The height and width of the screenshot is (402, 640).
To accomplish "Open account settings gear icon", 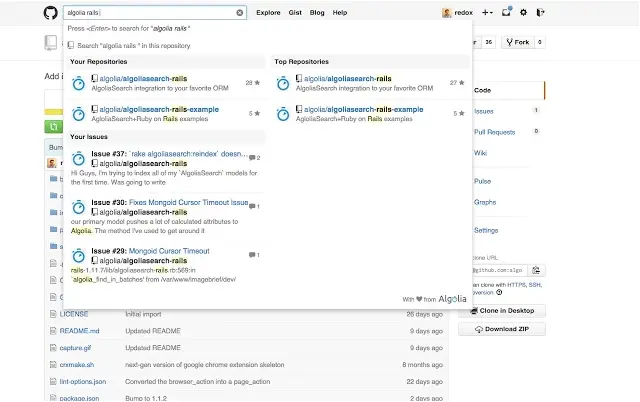I will pyautogui.click(x=523, y=13).
